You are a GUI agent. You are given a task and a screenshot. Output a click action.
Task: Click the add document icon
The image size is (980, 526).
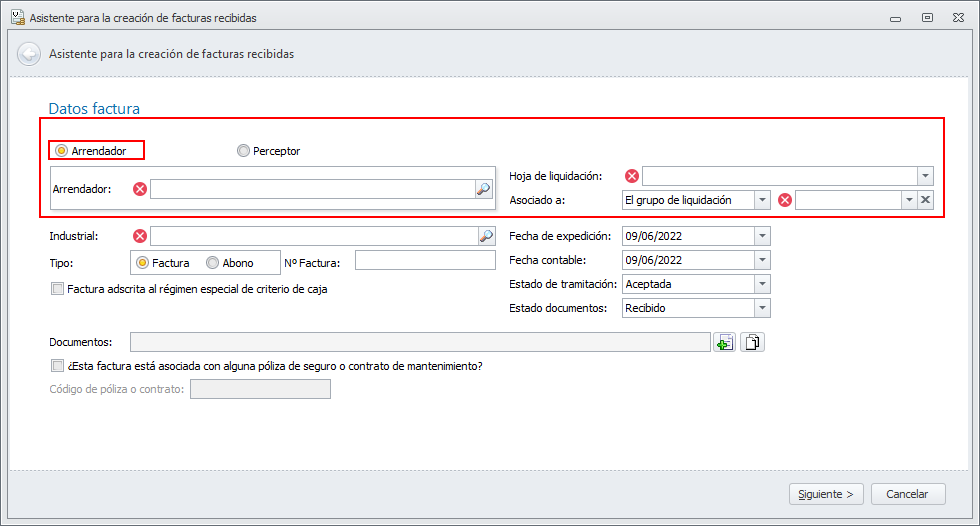(724, 343)
